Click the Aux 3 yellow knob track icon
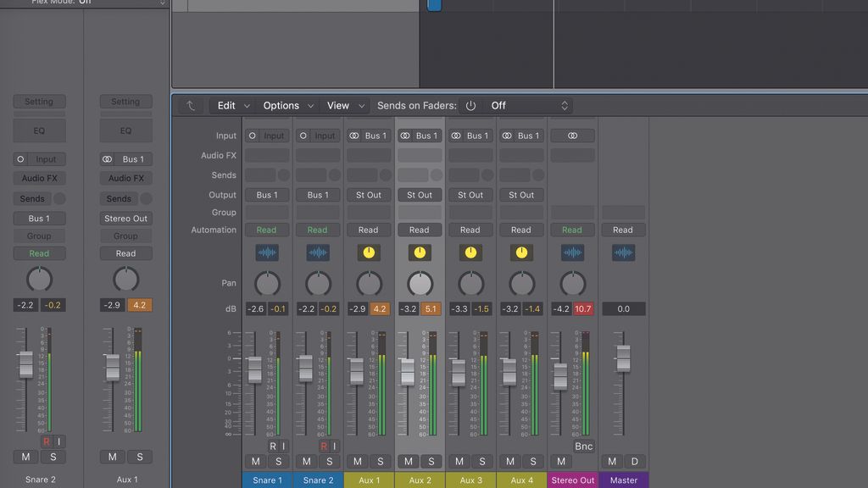This screenshot has height=488, width=868. 470,252
